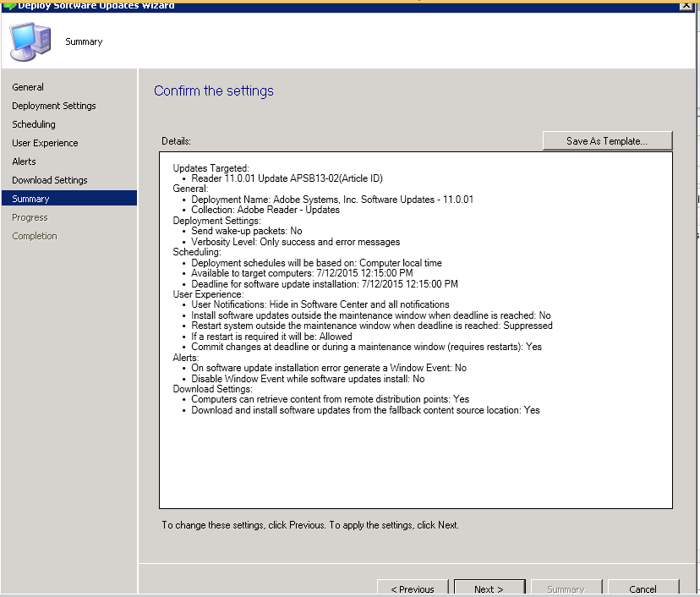Jump to Download Settings step
Screen dimensions: 700x597
50,180
